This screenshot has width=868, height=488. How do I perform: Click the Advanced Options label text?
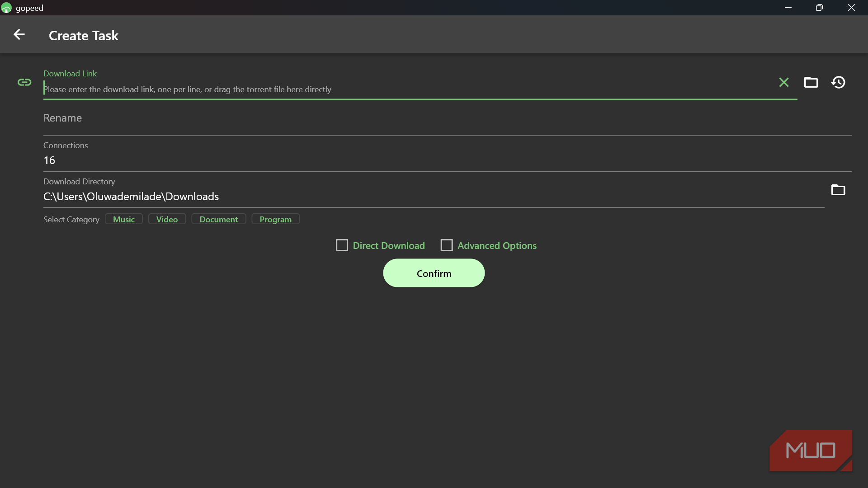click(x=497, y=246)
